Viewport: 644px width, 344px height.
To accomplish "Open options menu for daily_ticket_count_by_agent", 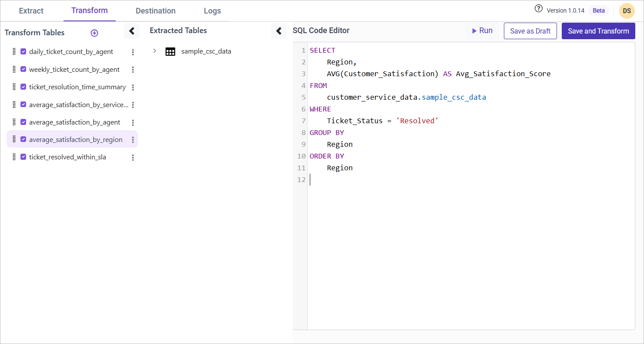I will click(133, 52).
